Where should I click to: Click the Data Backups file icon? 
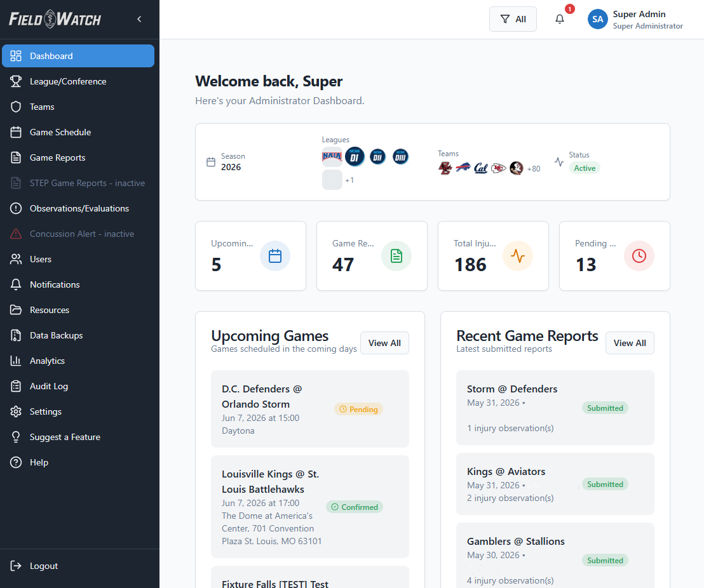coord(16,335)
